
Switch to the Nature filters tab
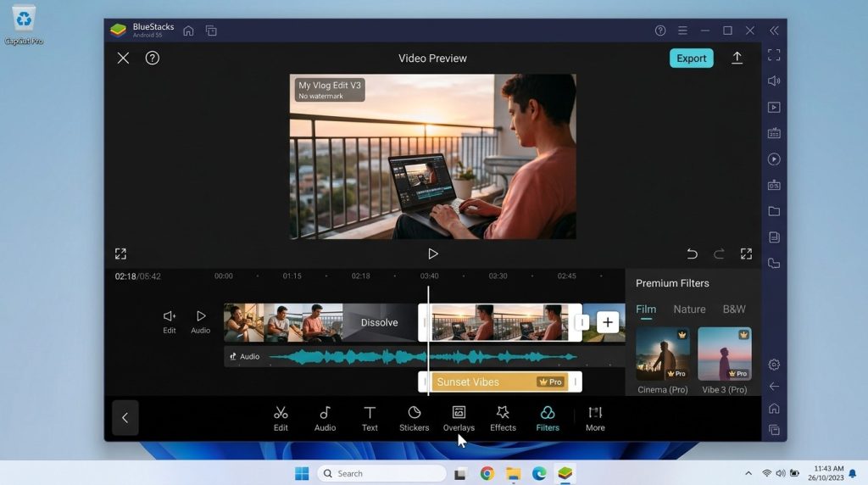(x=689, y=309)
